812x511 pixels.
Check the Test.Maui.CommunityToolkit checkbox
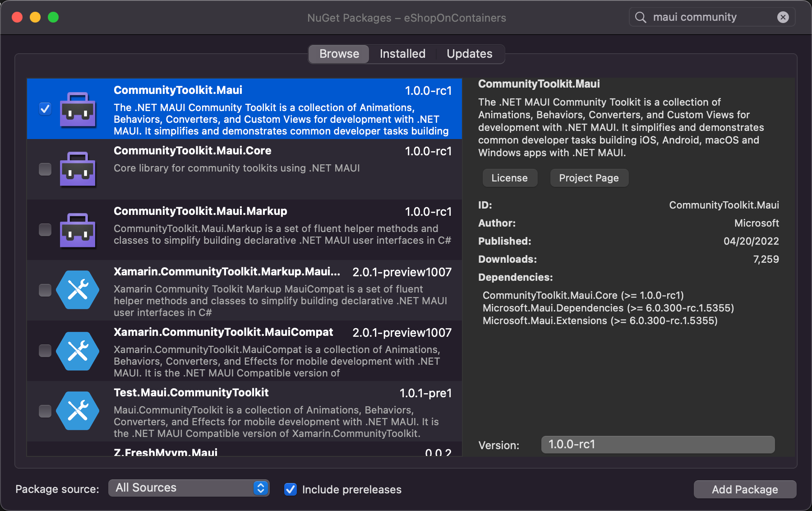coord(45,411)
